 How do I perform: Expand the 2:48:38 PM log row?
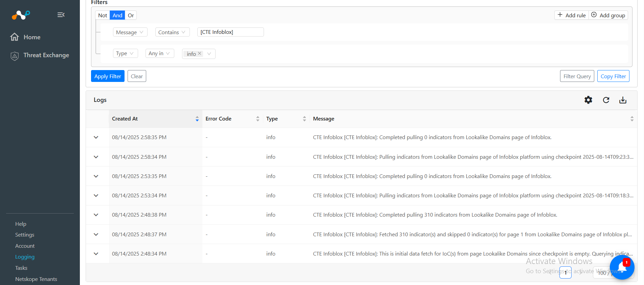click(96, 215)
